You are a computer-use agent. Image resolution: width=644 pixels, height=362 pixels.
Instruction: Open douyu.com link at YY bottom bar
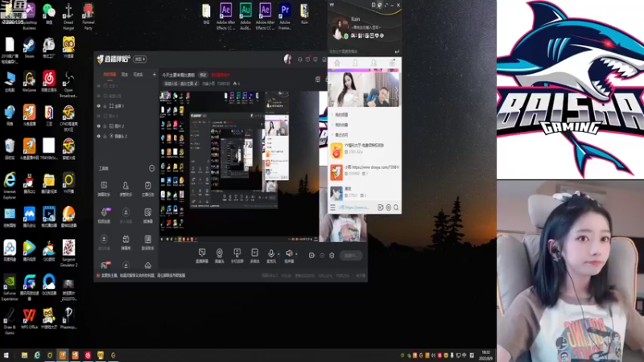(x=353, y=208)
